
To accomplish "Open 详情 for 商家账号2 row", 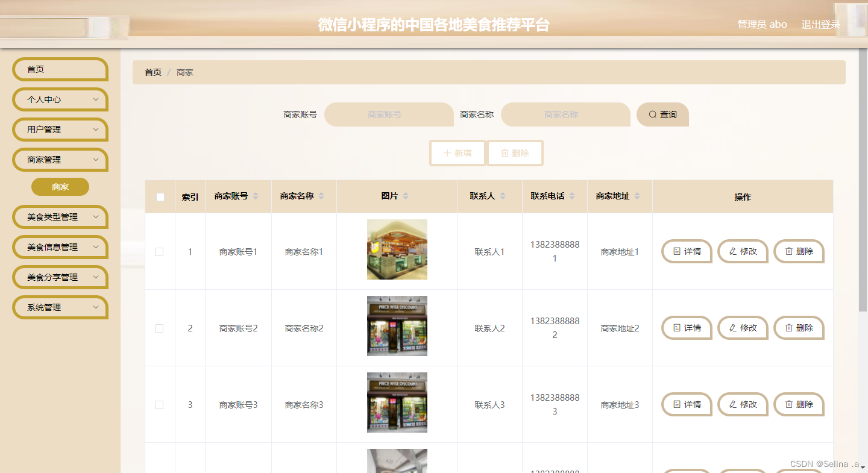I will click(687, 328).
